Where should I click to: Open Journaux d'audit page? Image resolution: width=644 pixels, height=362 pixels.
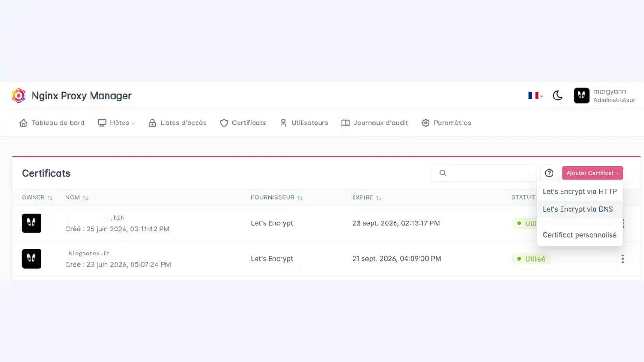375,123
